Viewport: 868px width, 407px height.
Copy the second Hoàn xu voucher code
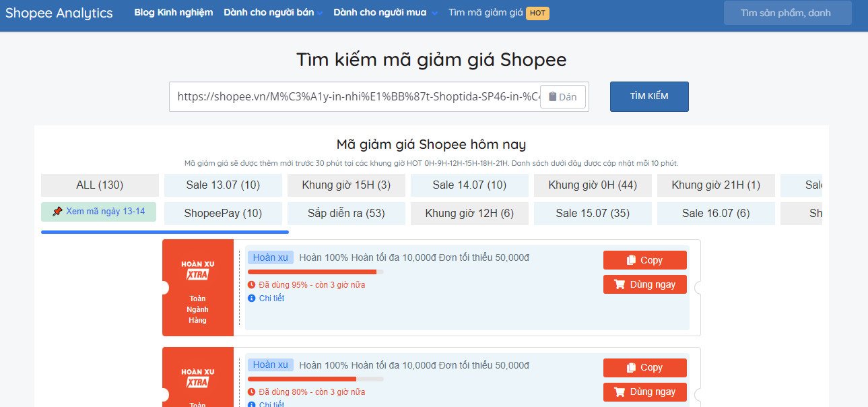(x=644, y=367)
